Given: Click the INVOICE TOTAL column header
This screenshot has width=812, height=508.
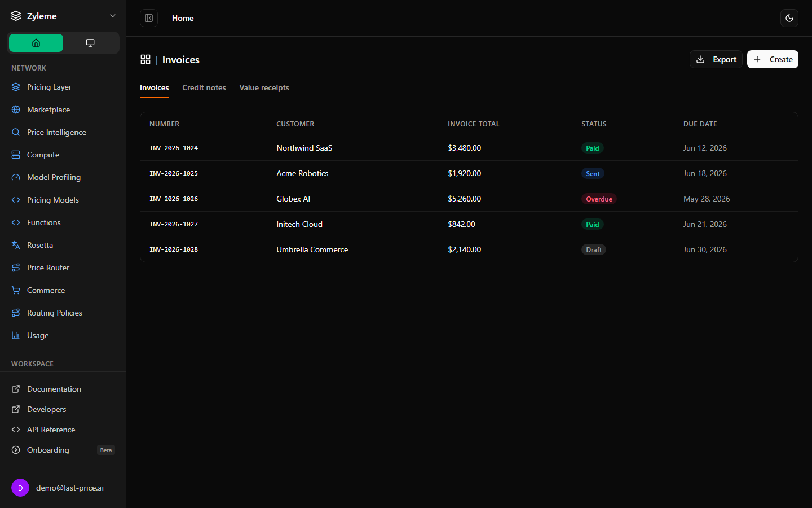Looking at the screenshot, I should [x=474, y=124].
